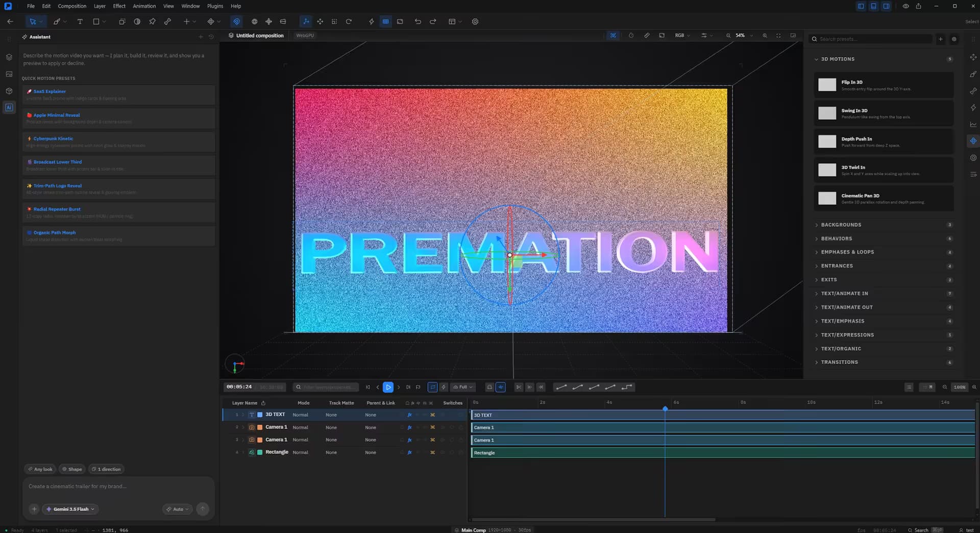This screenshot has height=533, width=980.
Task: Redo the last action
Action: pos(433,21)
